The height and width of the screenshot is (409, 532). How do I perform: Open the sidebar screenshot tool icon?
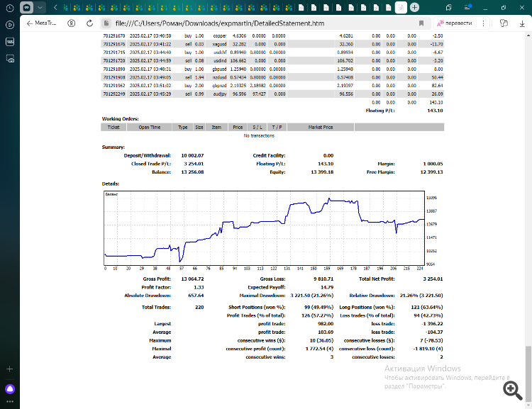coord(10,59)
